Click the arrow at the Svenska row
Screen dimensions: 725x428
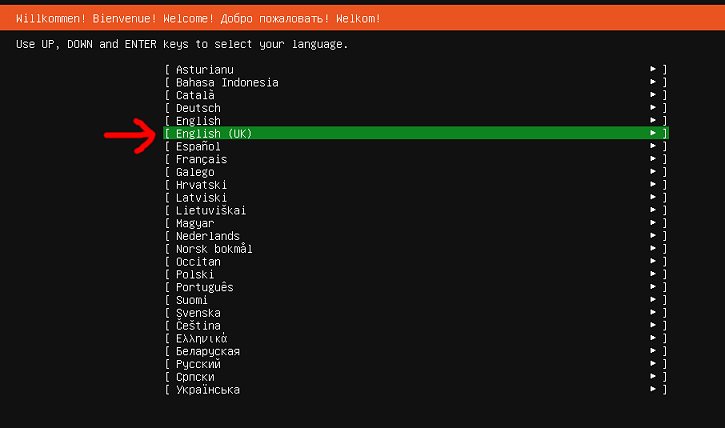click(x=653, y=313)
